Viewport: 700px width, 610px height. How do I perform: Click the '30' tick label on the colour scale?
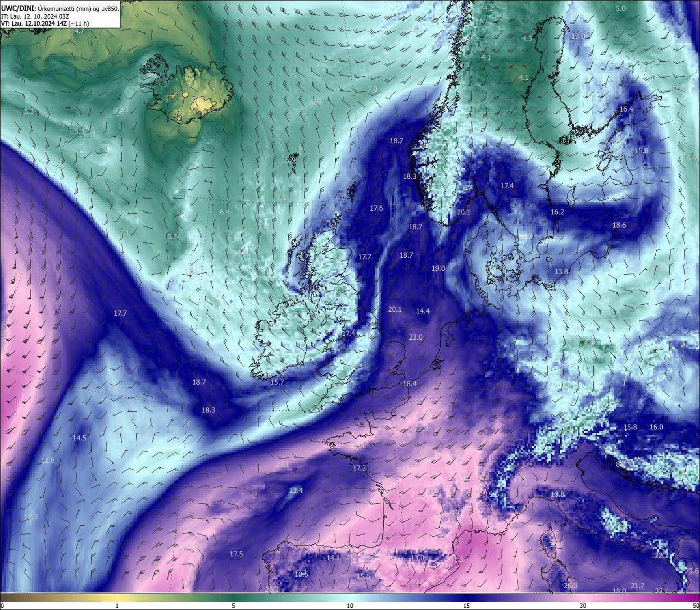point(583,606)
